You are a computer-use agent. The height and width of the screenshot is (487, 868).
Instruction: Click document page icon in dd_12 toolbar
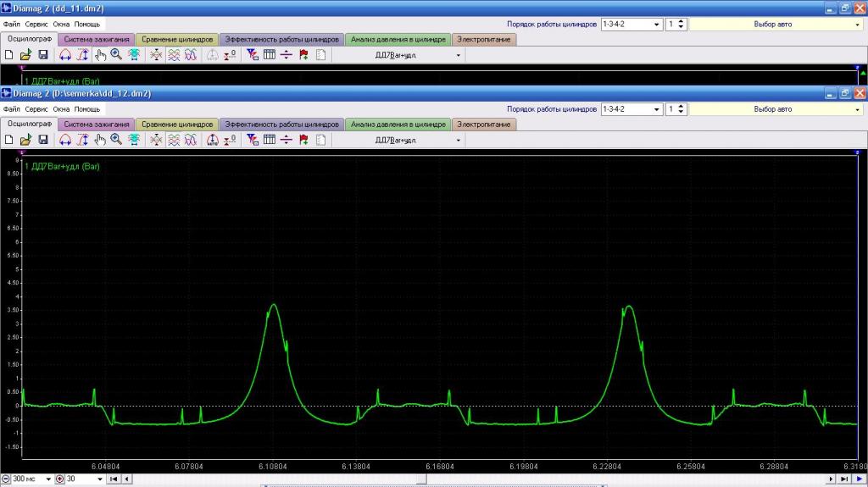point(320,140)
